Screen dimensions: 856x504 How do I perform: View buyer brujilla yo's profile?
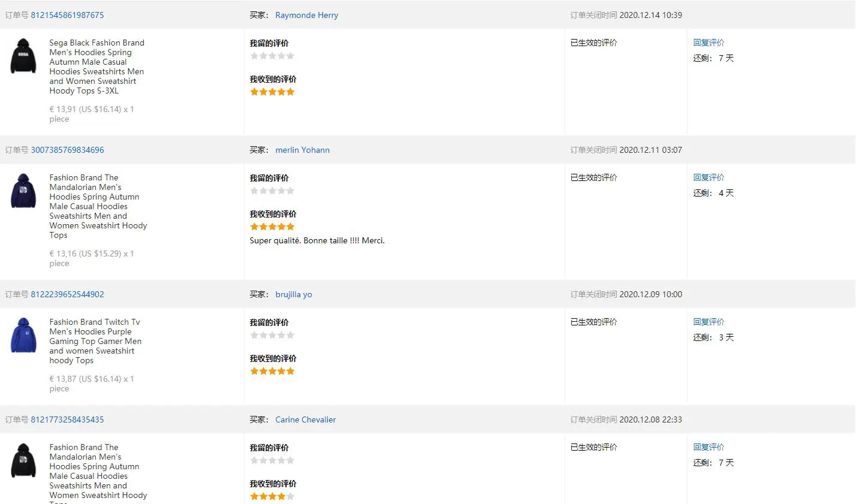293,294
